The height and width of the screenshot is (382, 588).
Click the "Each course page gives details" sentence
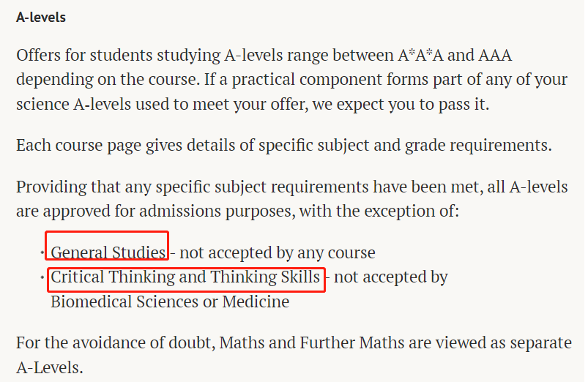284,146
